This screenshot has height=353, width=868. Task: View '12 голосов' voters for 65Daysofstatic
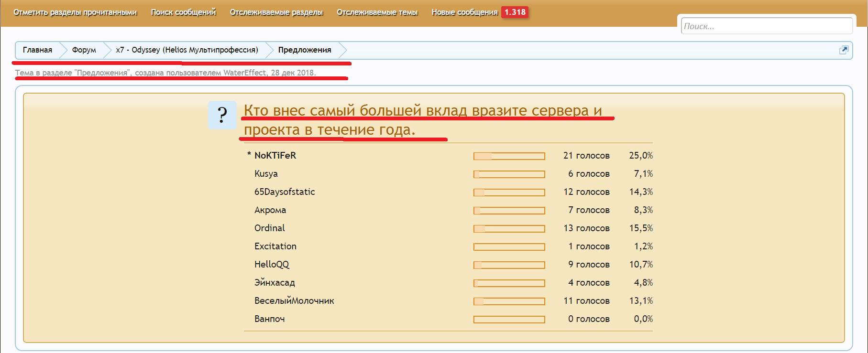[586, 192]
